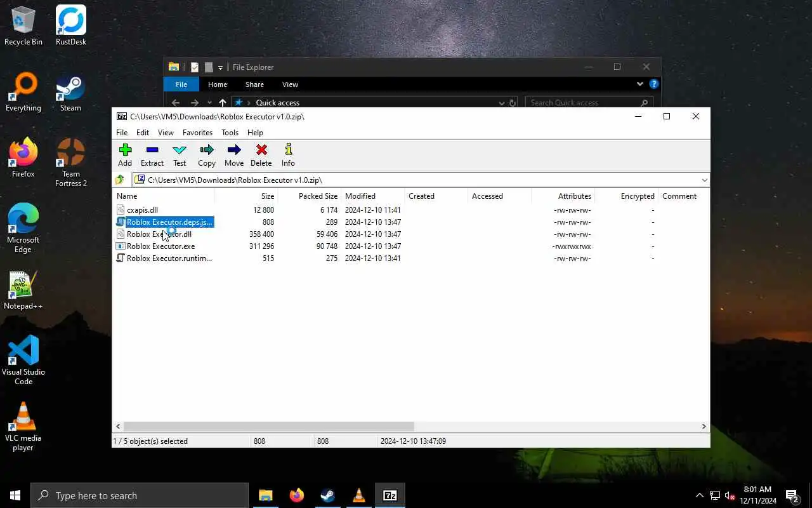Sort by the Modified column header
Viewport: 812px width, 508px height.
point(373,196)
